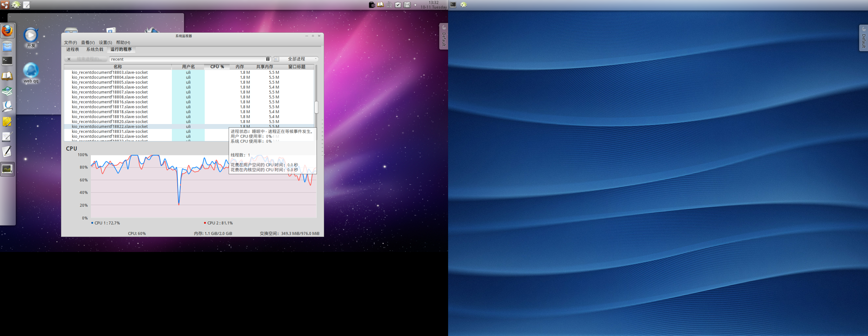868x336 pixels.
Task: Open the 设置(S) menu
Action: [105, 42]
